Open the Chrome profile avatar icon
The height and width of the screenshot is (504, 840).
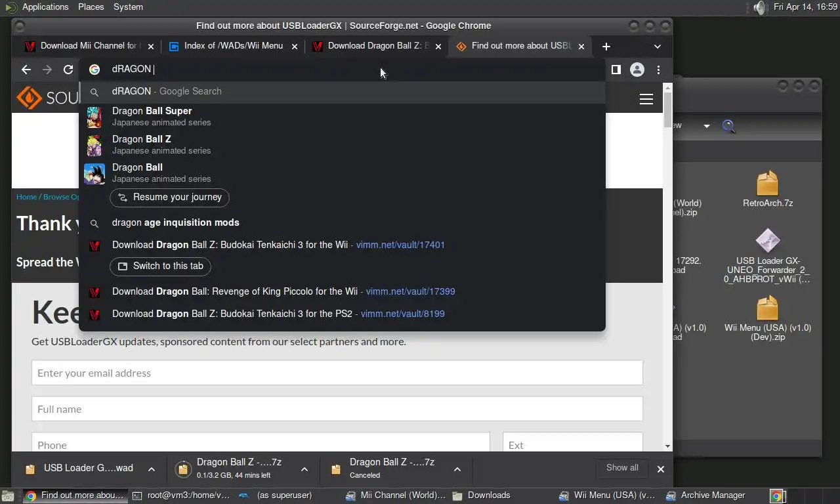pyautogui.click(x=637, y=70)
